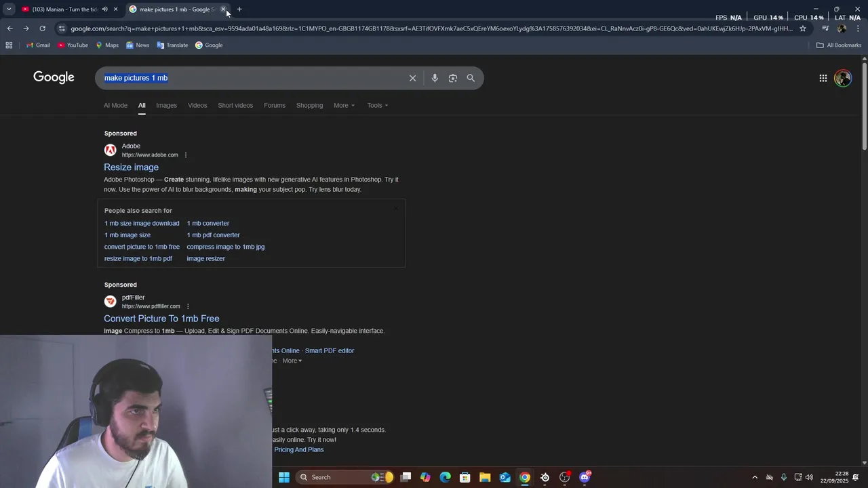Open Google bookmark in bookmarks bar
This screenshot has height=488, width=868.
click(209, 45)
